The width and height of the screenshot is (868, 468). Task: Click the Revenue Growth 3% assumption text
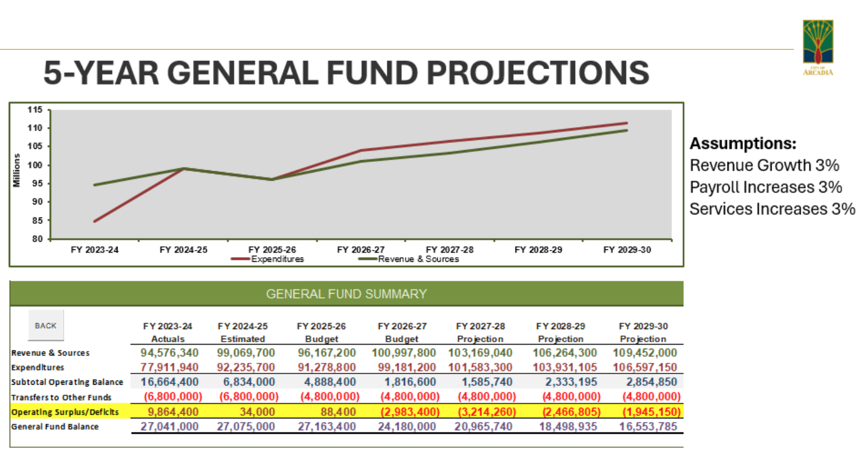click(x=765, y=165)
